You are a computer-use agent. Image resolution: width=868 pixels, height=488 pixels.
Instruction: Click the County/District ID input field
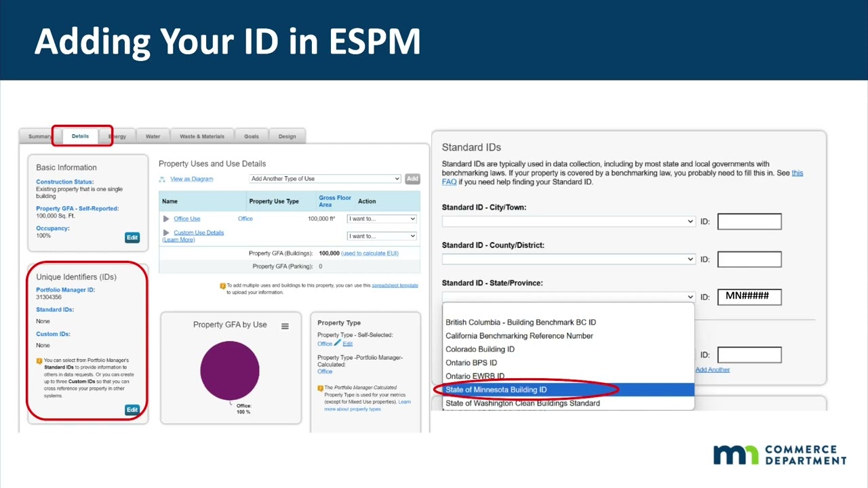(x=749, y=259)
